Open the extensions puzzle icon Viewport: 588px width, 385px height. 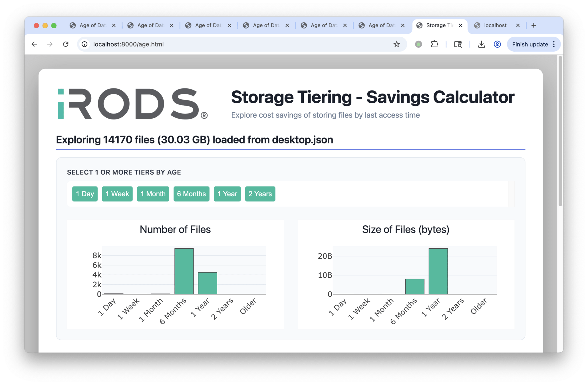point(434,44)
